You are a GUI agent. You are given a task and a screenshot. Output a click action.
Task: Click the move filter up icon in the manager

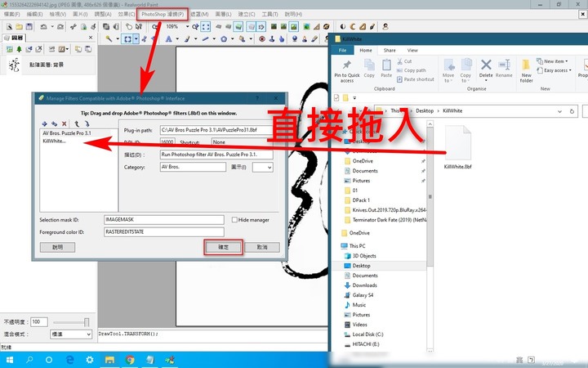pos(77,123)
